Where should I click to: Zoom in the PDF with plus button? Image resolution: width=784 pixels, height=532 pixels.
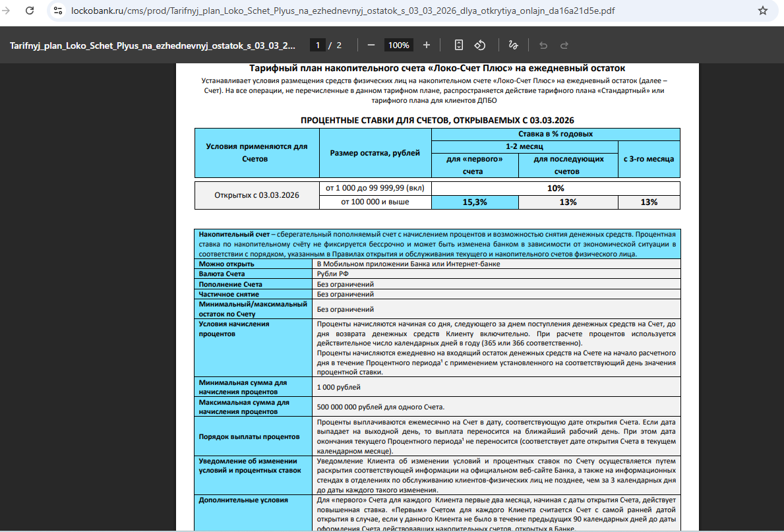pos(427,45)
